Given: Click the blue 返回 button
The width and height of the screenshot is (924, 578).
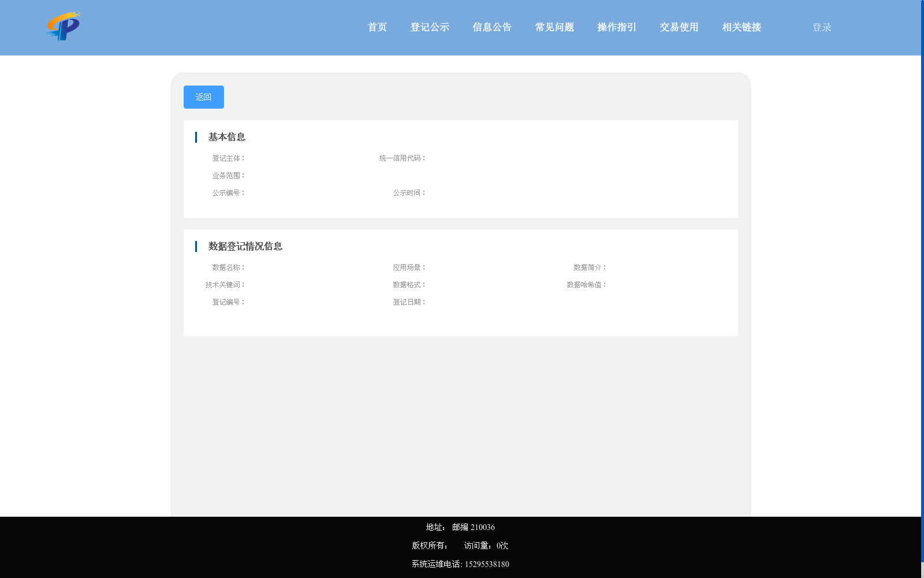Looking at the screenshot, I should pyautogui.click(x=204, y=97).
